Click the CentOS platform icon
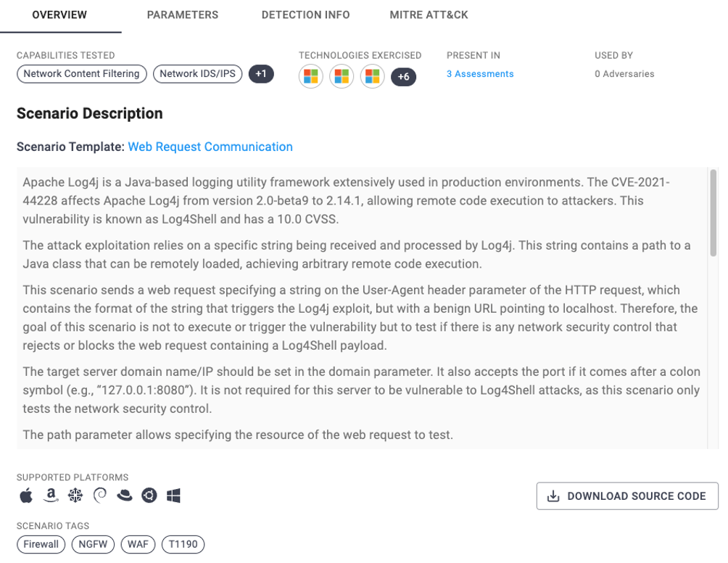728x563 pixels. click(75, 496)
